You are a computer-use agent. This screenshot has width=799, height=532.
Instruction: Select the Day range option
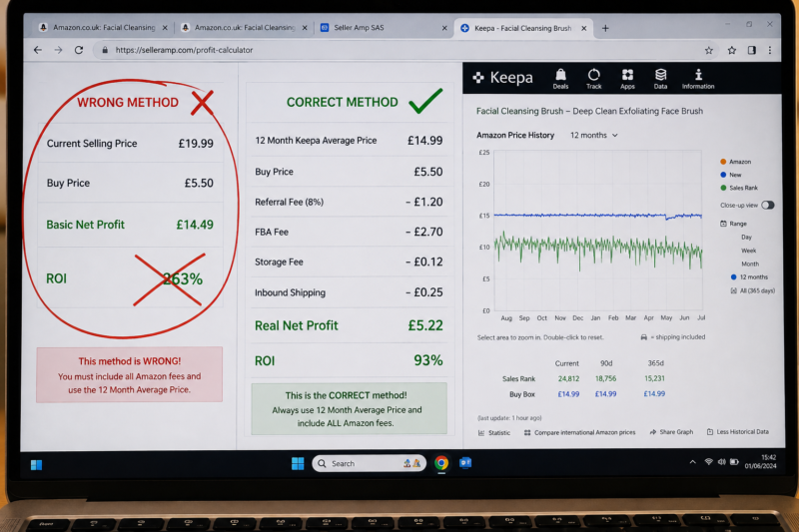coord(746,238)
